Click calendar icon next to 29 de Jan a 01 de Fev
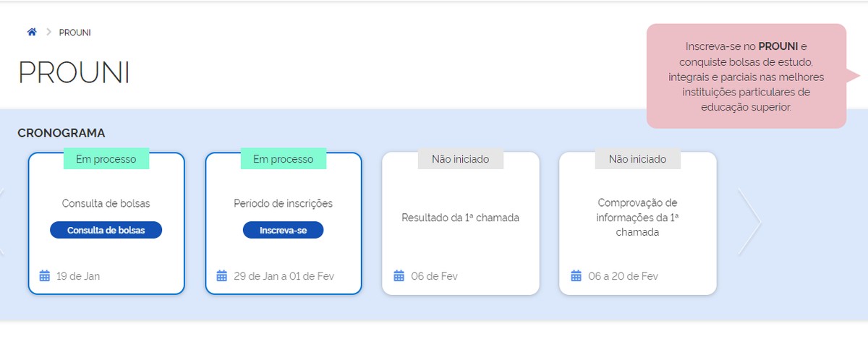868x347 pixels. pos(222,276)
